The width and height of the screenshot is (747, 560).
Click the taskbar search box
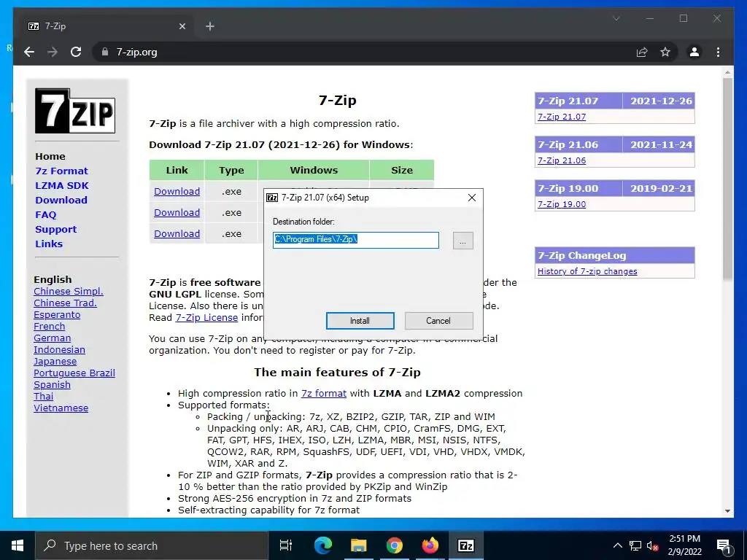152,545
